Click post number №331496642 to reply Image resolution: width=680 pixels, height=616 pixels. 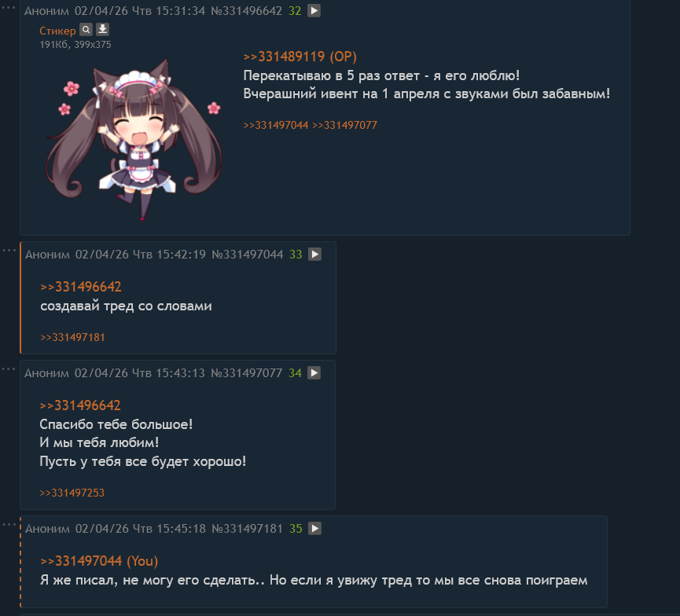click(x=246, y=11)
